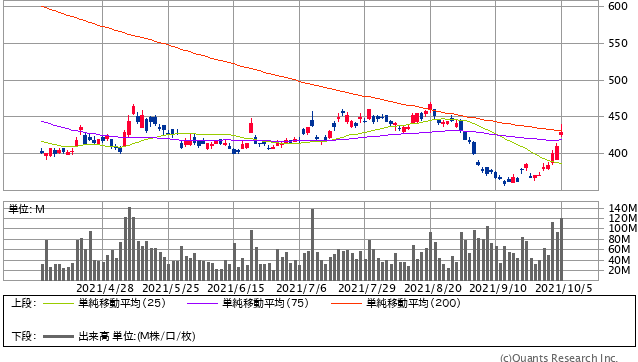This screenshot has width=638, height=362.
Task: Click the (c)Quants Research Inc. credit text
Action: (x=559, y=358)
